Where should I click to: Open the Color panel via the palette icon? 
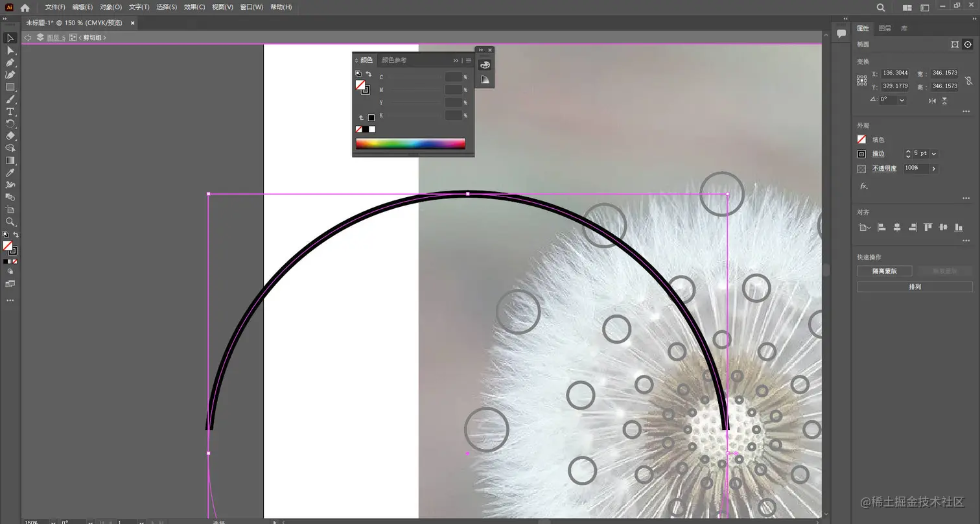tap(485, 65)
